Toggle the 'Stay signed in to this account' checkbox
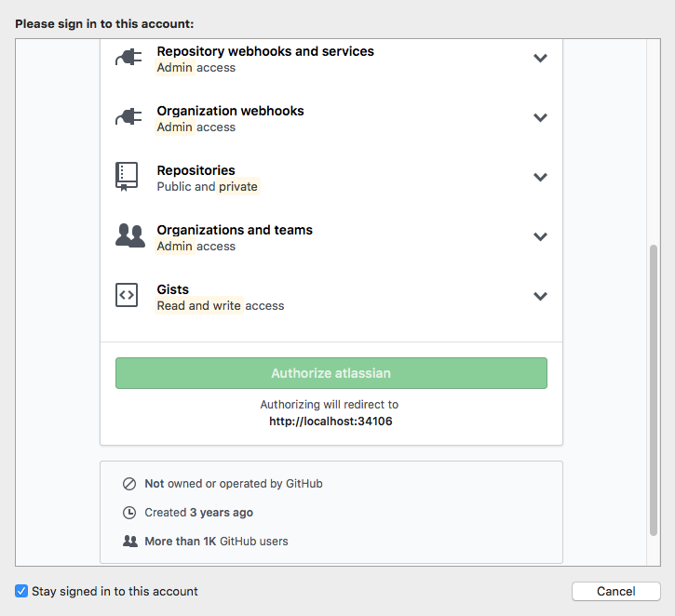Screen dimensions: 675x616 21,591
